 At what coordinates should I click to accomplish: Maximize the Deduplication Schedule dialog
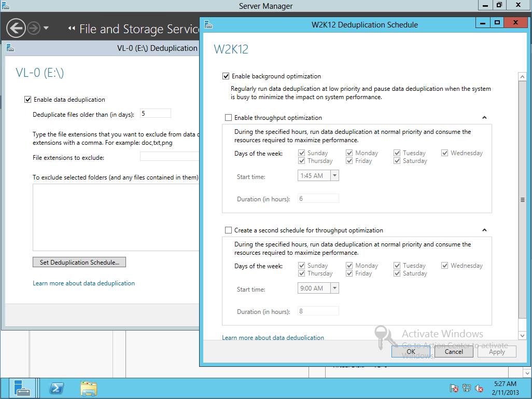497,23
